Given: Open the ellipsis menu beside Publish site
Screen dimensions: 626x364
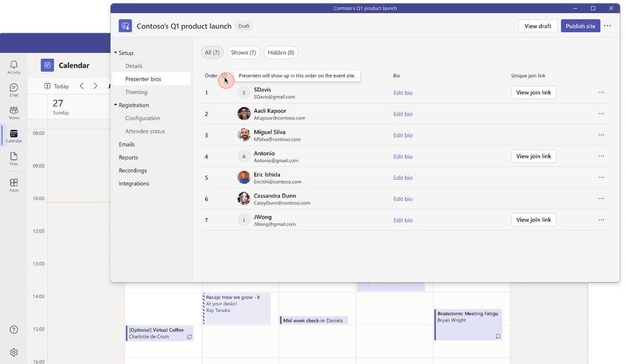Looking at the screenshot, I should 607,26.
